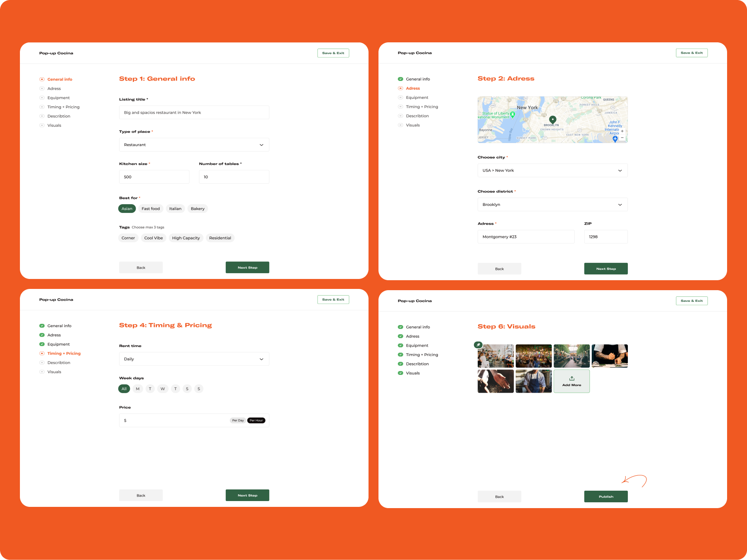Screen dimensions: 747x560
Task: Toggle the All week days chip
Action: (124, 389)
